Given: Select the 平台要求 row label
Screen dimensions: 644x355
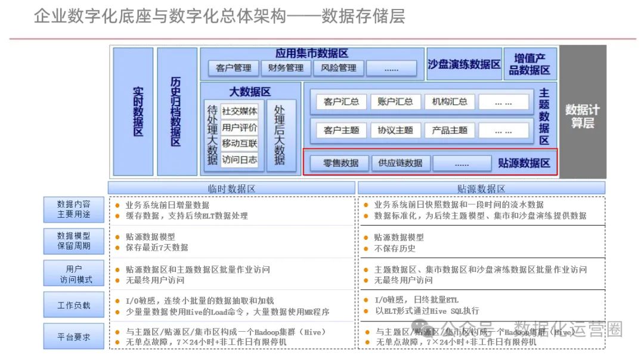Looking at the screenshot, I should tap(74, 337).
